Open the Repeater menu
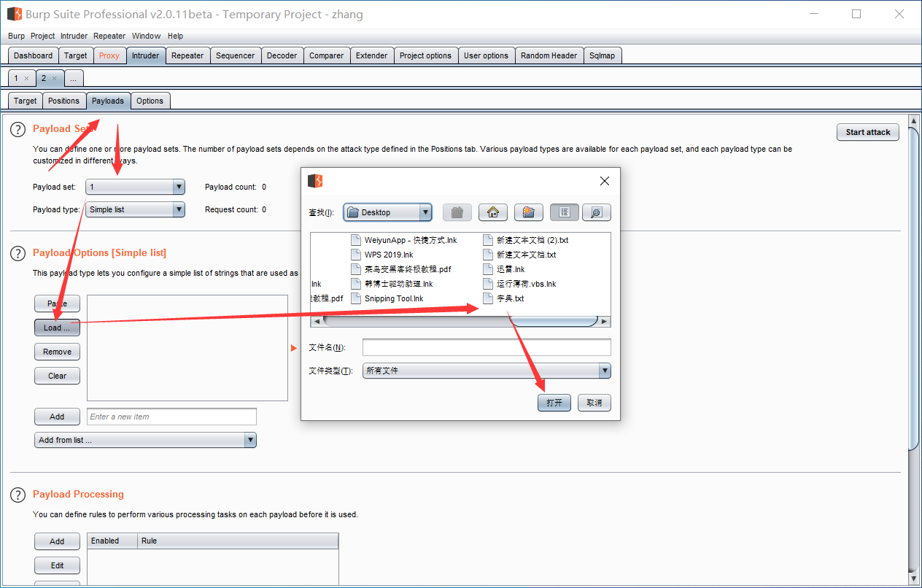This screenshot has width=922, height=588. (x=109, y=36)
